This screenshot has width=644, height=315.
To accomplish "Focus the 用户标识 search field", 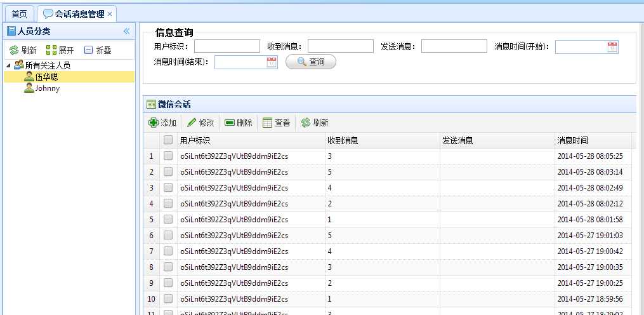I will (227, 46).
